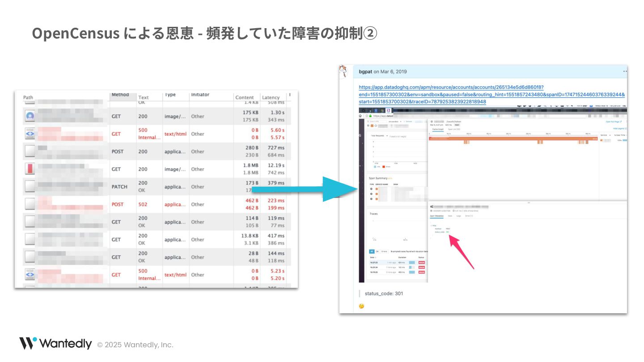The image size is (644, 362).
Task: Switch to the Flame Graph tab
Action: click(438, 129)
